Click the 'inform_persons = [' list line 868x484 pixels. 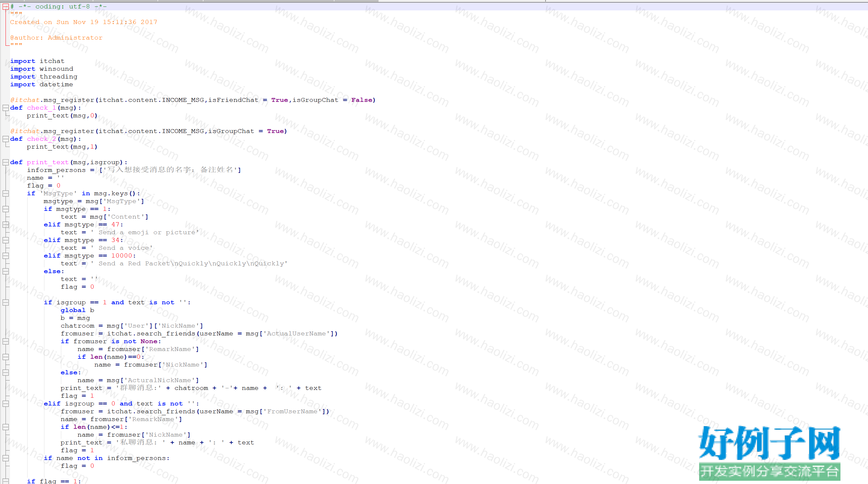click(x=134, y=170)
